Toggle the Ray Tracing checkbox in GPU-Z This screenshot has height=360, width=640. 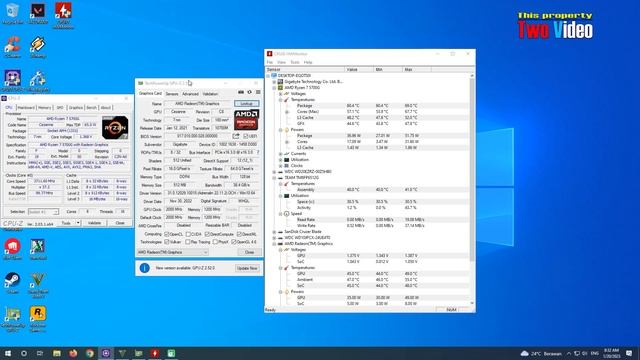pos(187,242)
